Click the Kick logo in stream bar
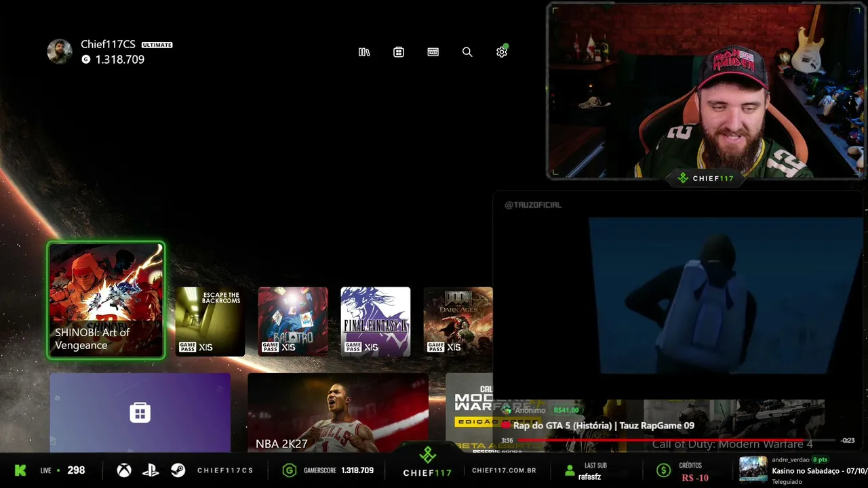This screenshot has height=488, width=868. (20, 470)
